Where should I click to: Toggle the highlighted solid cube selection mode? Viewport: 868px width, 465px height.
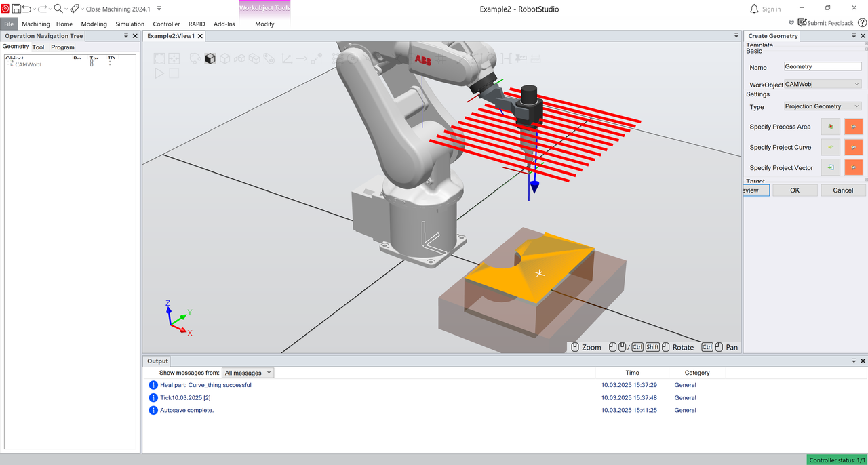point(210,58)
